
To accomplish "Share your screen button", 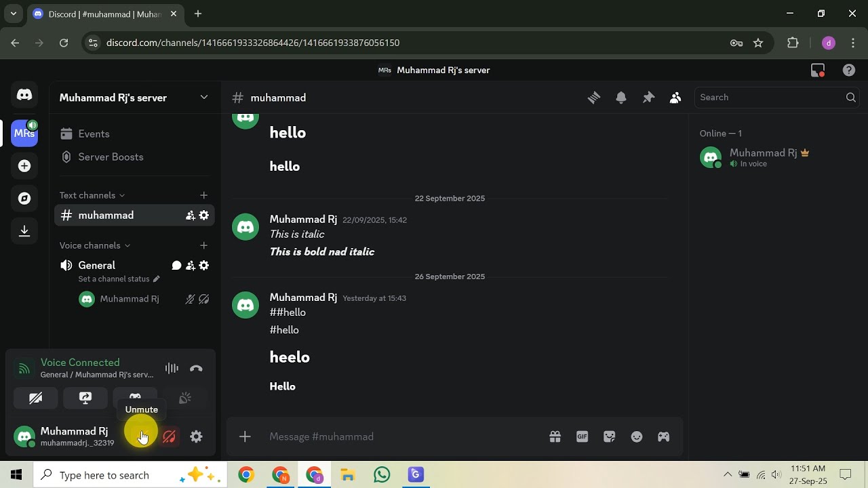I will coord(85,399).
